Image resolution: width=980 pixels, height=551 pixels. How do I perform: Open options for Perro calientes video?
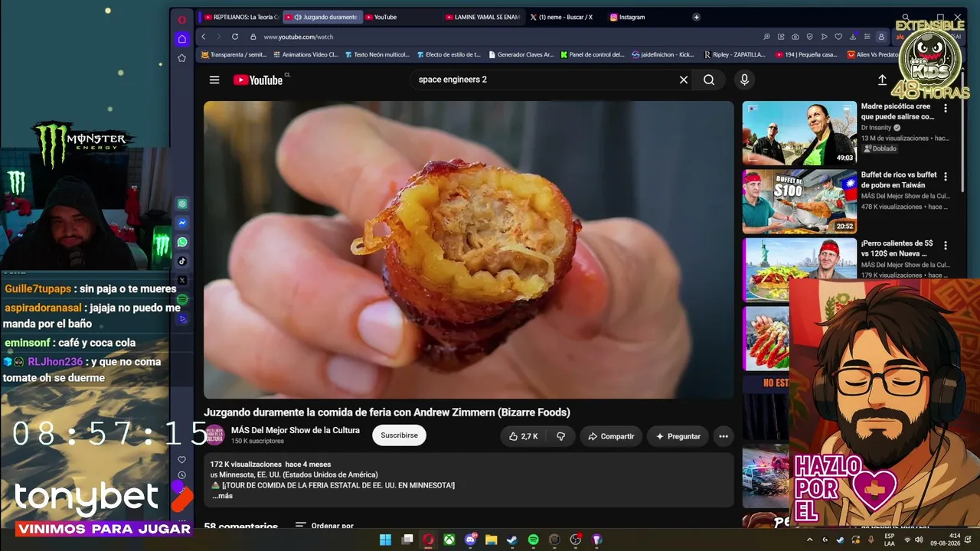(x=946, y=245)
